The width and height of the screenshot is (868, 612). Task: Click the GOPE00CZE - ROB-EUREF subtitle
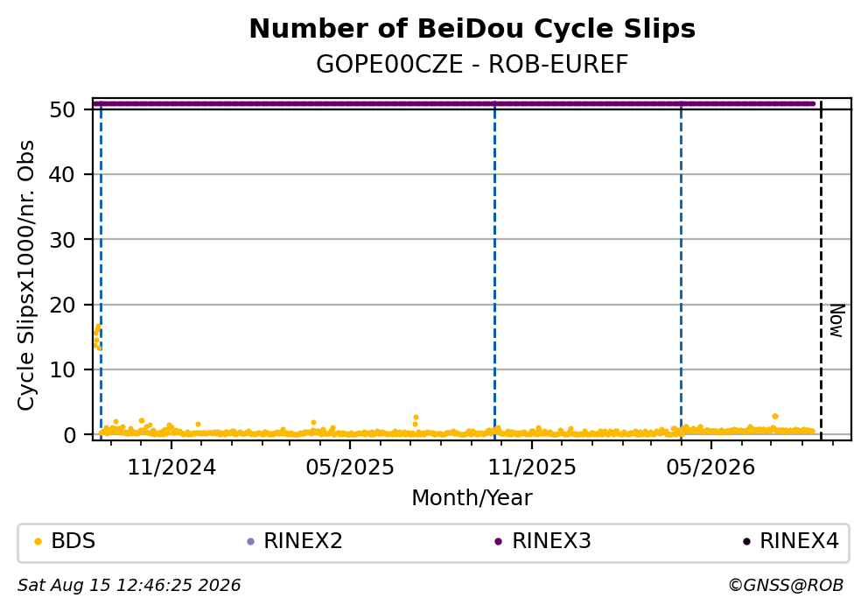coord(472,64)
